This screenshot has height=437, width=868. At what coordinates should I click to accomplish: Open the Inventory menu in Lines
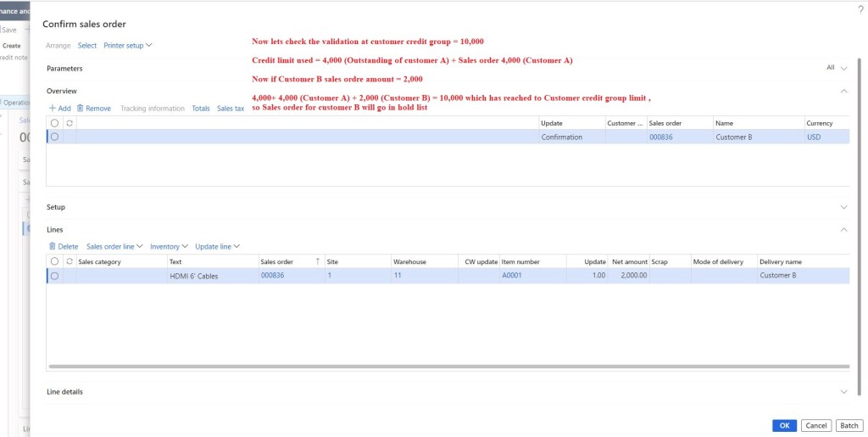[169, 246]
